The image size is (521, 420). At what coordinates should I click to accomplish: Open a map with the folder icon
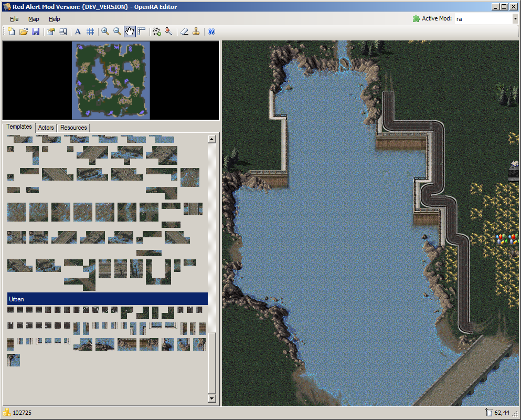(x=24, y=31)
